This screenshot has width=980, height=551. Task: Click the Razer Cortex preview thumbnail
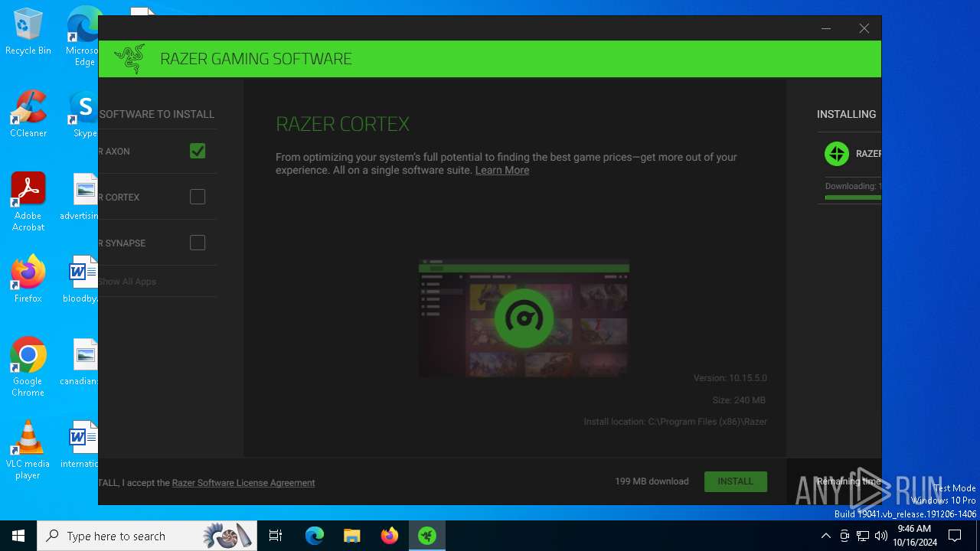point(524,318)
